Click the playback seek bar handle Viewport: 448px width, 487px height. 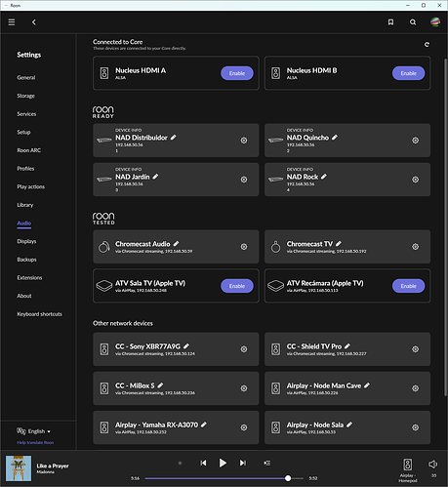coord(288,478)
